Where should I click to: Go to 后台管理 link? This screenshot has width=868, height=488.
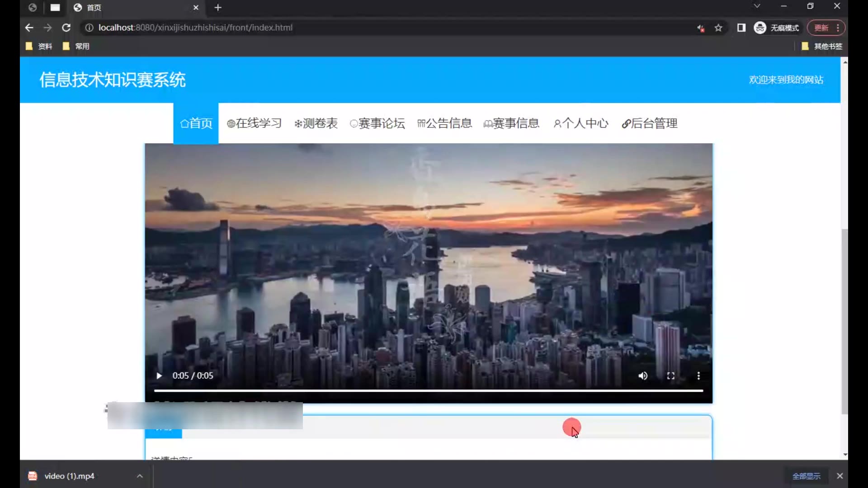pos(650,123)
